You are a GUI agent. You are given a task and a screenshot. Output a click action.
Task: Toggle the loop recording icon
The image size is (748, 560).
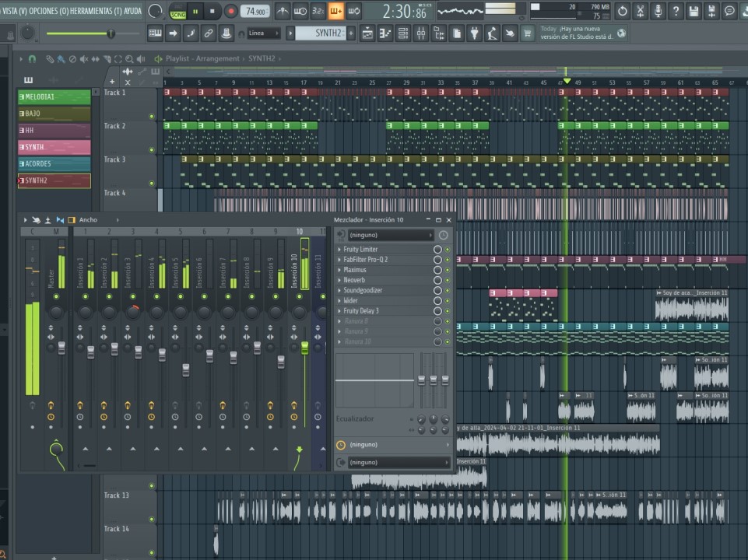click(354, 11)
